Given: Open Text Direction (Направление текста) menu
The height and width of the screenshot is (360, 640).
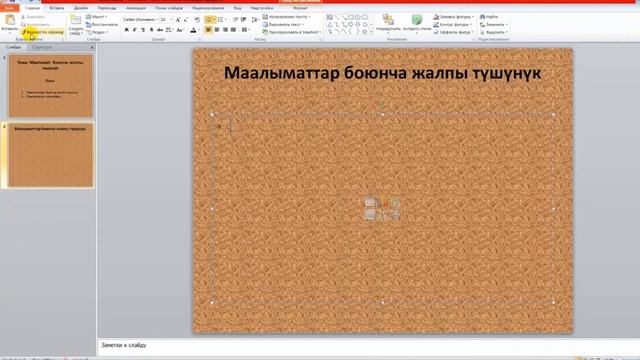Looking at the screenshot, I should coord(287,17).
